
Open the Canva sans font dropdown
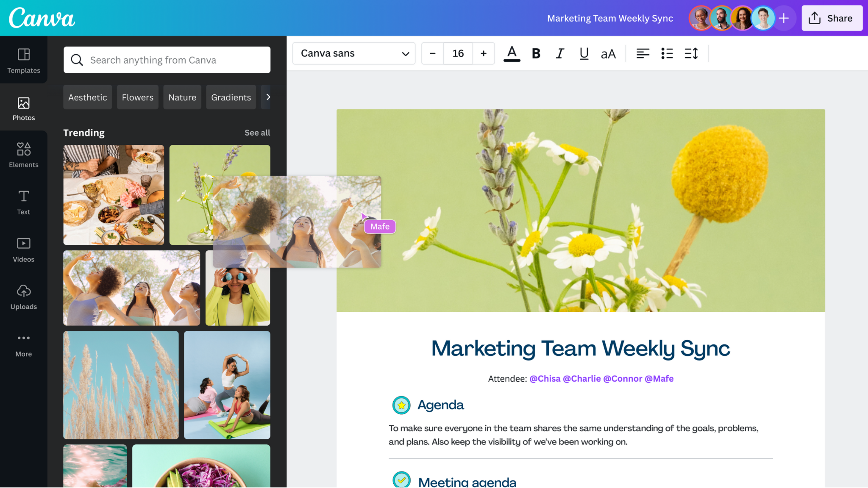(353, 53)
